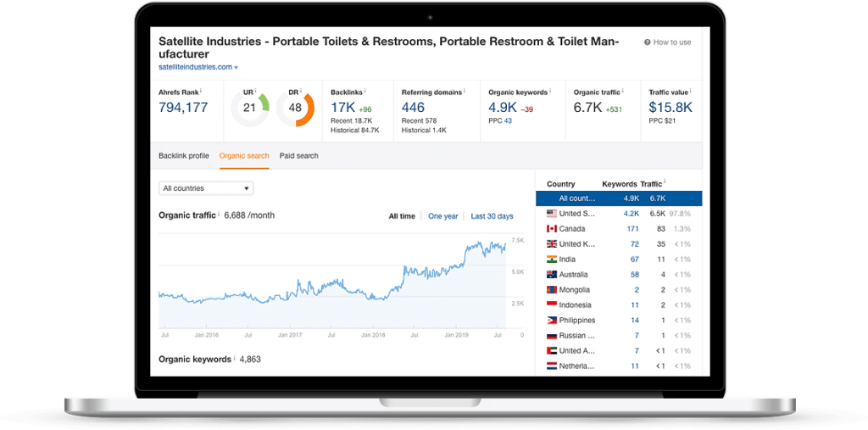Click the India flag icon in country list

(551, 260)
